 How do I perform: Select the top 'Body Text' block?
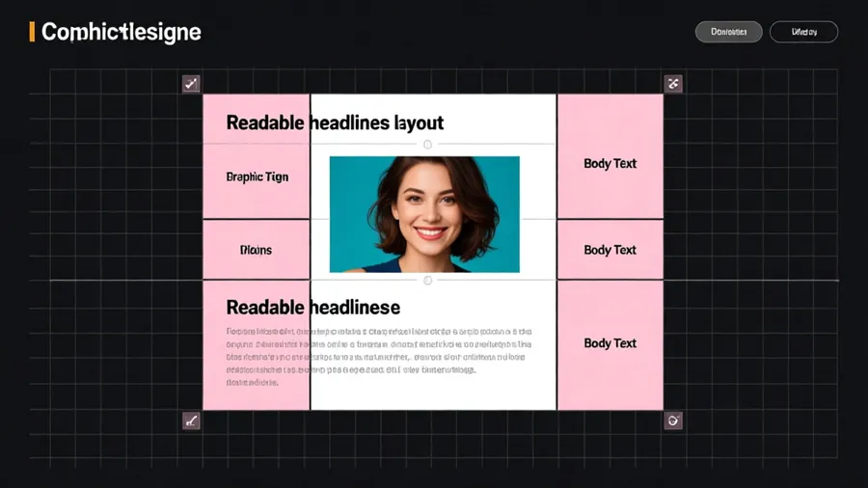(610, 156)
